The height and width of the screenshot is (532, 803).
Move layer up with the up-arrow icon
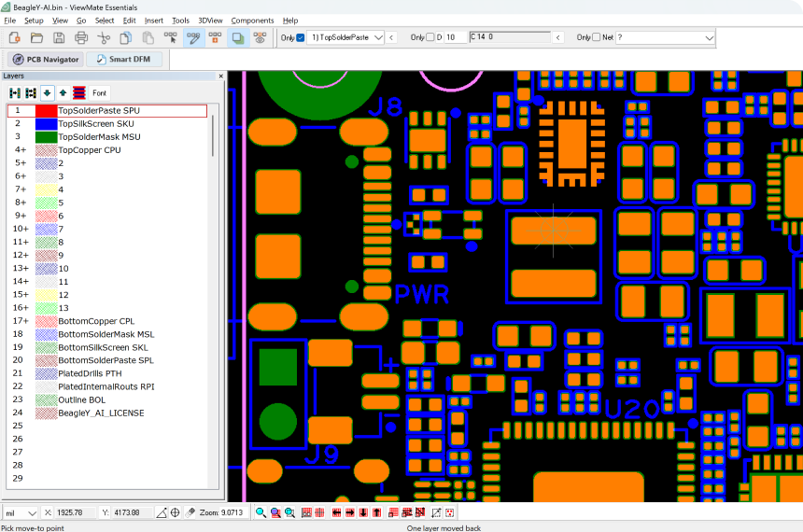pyautogui.click(x=63, y=92)
